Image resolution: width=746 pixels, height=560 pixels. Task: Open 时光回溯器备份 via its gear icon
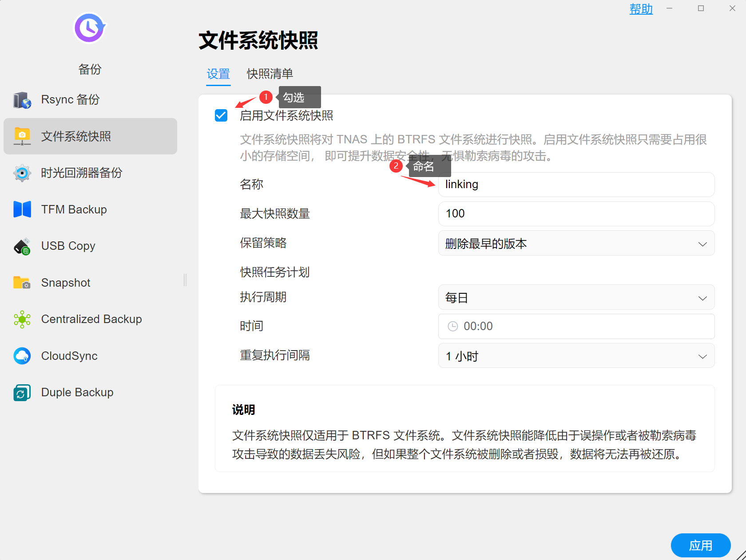tap(22, 173)
